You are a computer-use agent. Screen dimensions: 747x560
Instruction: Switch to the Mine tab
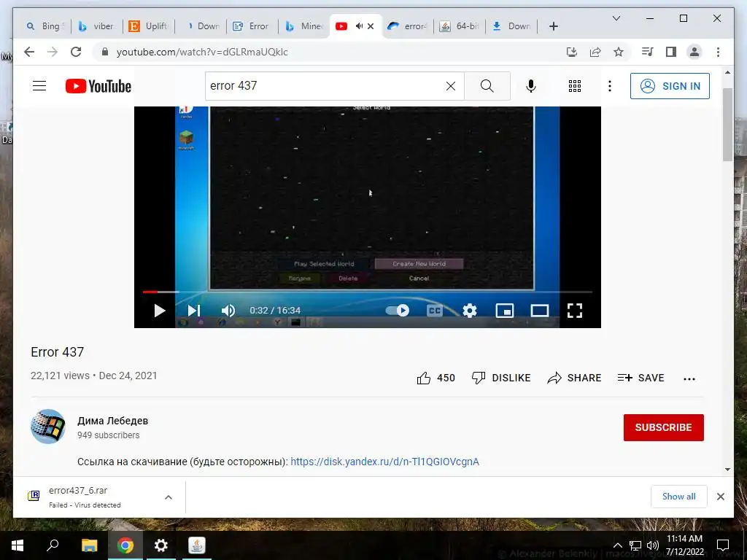[305, 26]
